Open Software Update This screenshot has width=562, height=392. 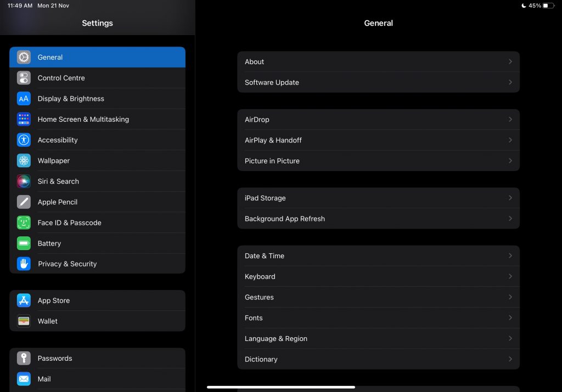(379, 82)
